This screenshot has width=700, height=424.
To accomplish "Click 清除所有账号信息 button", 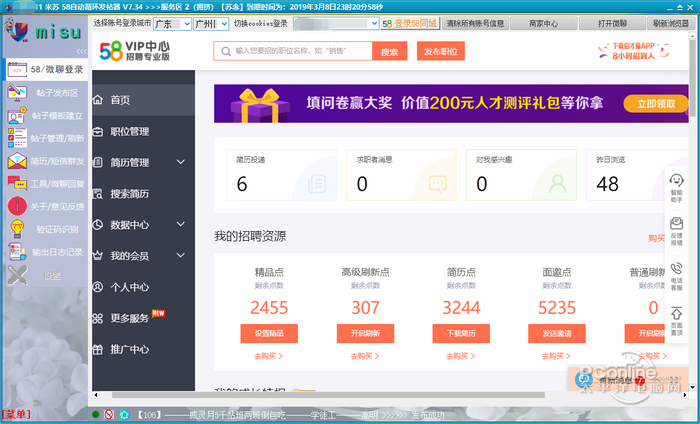I will point(475,24).
